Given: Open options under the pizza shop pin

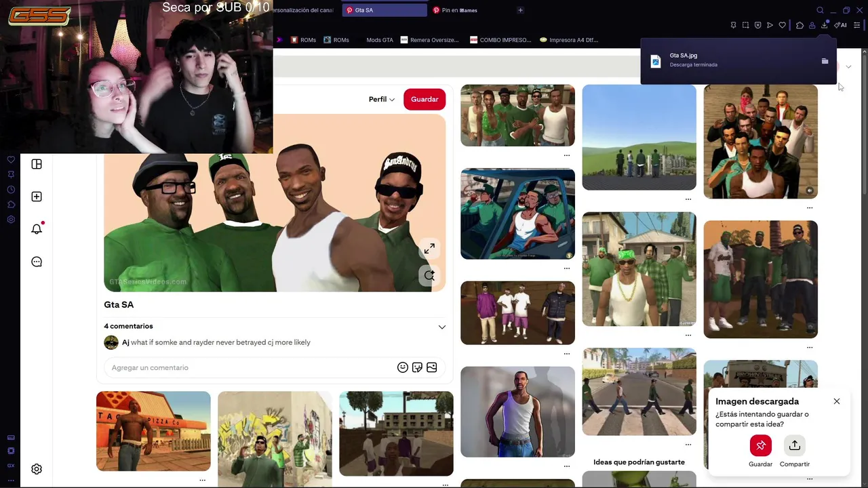Looking at the screenshot, I should pos(202,480).
